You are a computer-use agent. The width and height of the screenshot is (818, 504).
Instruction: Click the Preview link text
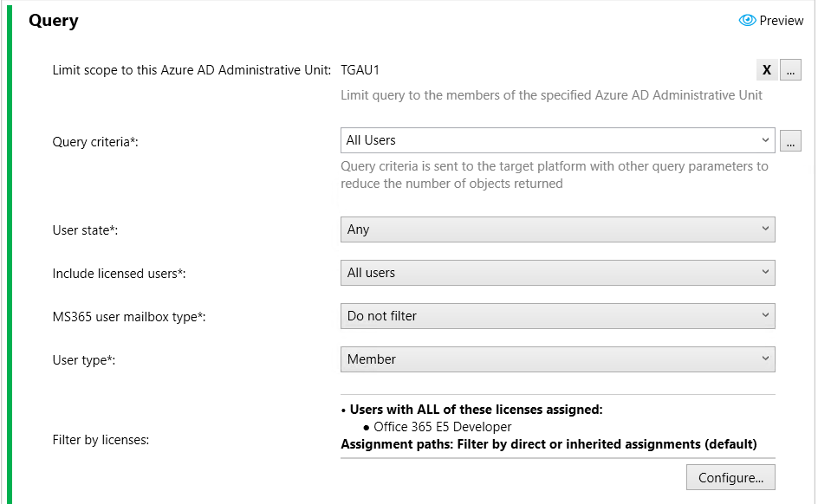pos(781,21)
